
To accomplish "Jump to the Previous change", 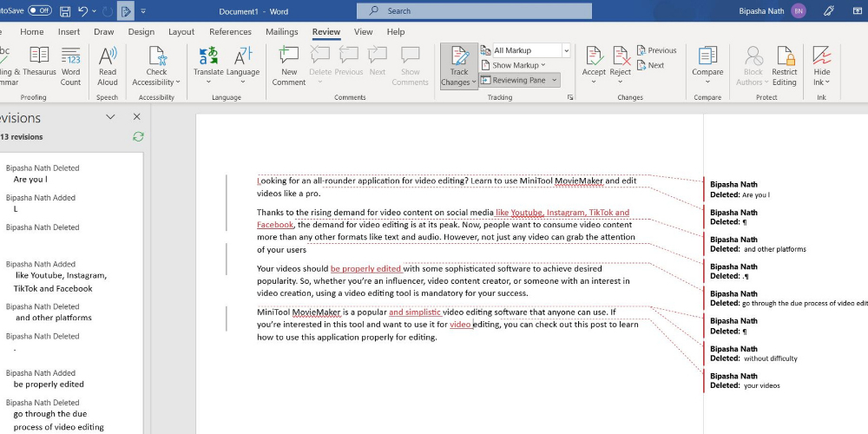I will coord(656,50).
